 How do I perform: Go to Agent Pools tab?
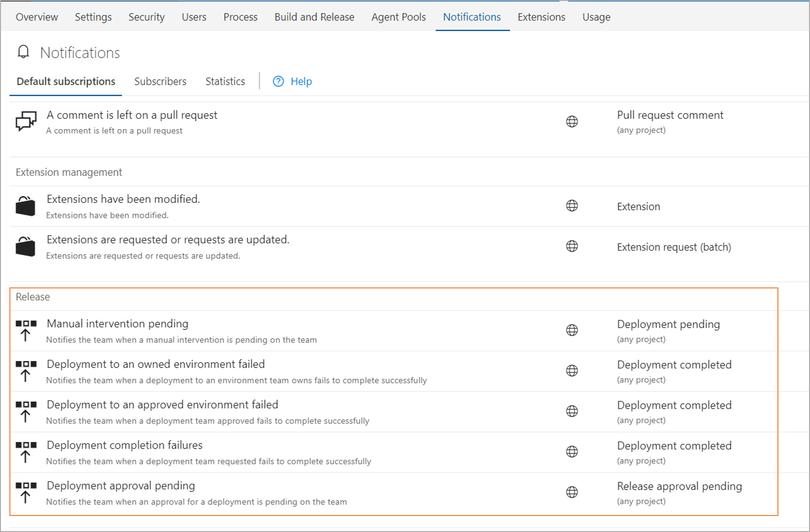pyautogui.click(x=399, y=17)
